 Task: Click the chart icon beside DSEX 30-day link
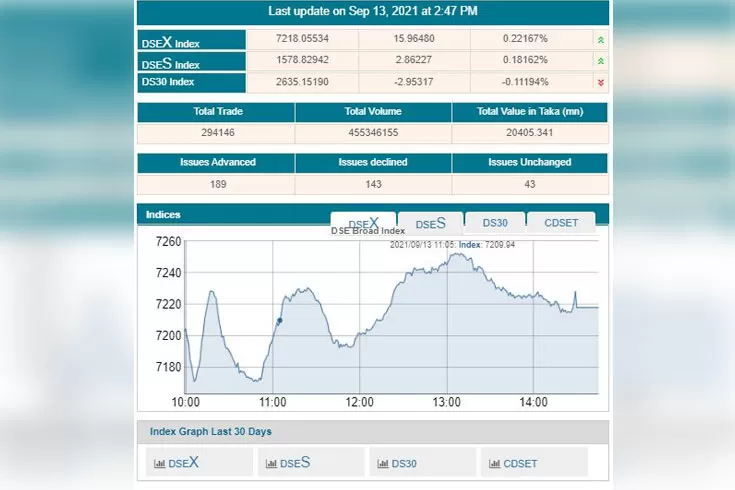click(159, 464)
